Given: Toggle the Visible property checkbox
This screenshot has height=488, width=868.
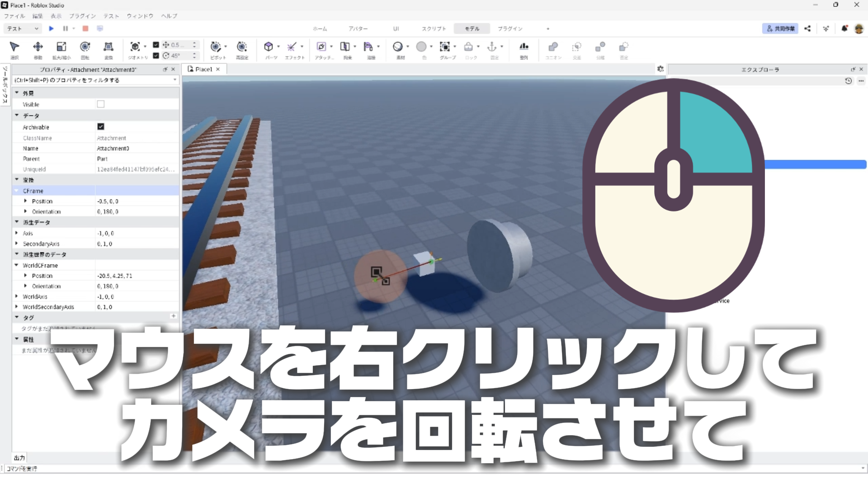Looking at the screenshot, I should pyautogui.click(x=101, y=104).
